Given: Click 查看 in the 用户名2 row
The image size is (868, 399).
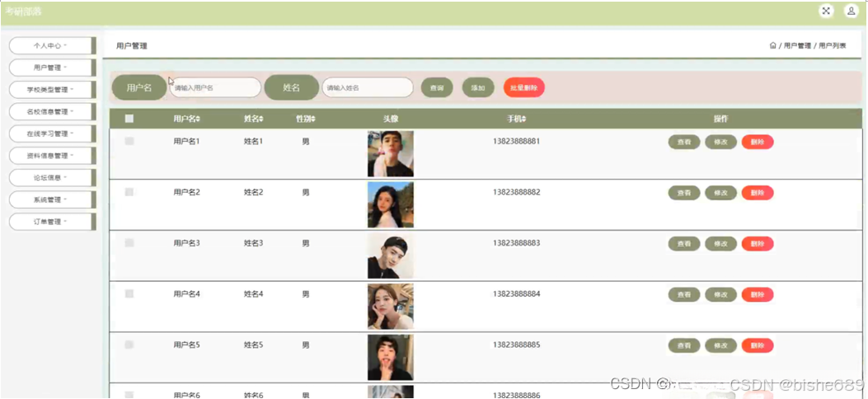Looking at the screenshot, I should (x=684, y=193).
